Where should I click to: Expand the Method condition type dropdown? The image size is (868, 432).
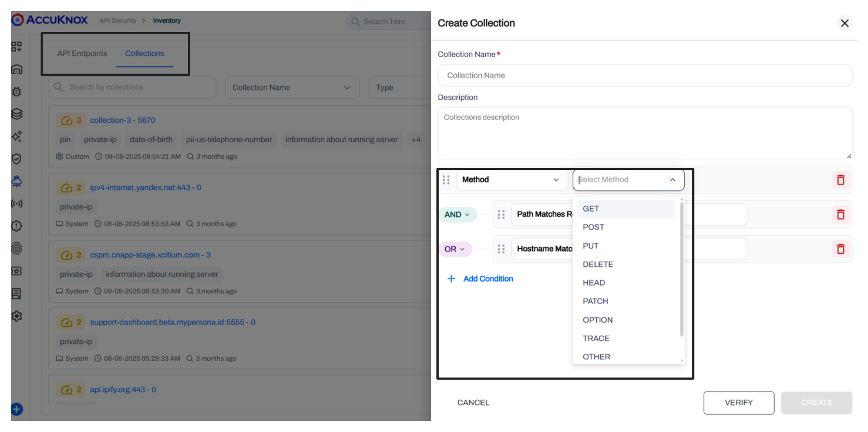511,180
